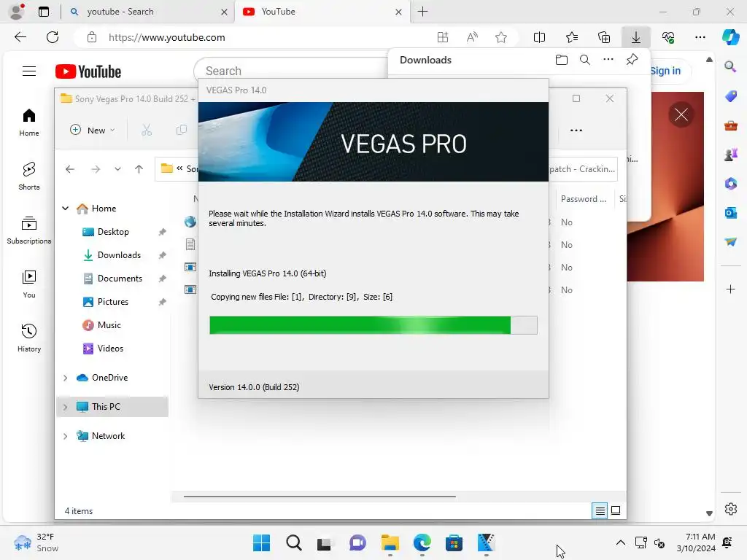
Task: Click the YouTube logo
Action: click(x=88, y=71)
